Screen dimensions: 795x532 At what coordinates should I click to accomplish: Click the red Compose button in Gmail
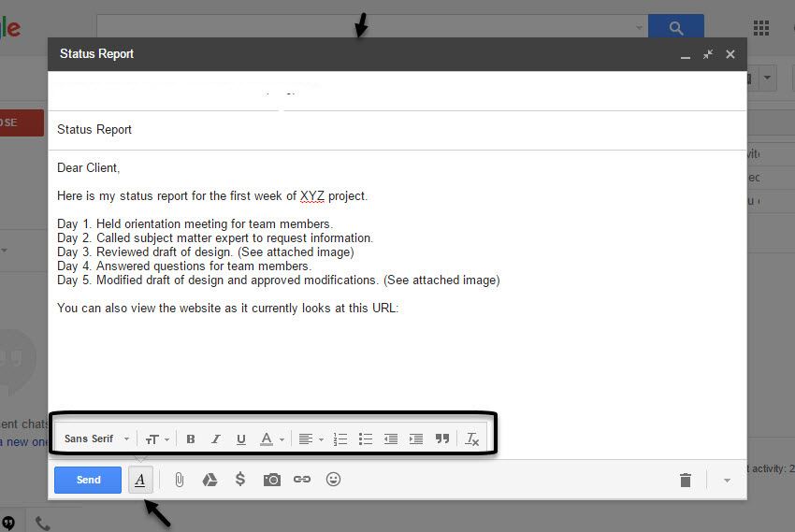click(22, 122)
